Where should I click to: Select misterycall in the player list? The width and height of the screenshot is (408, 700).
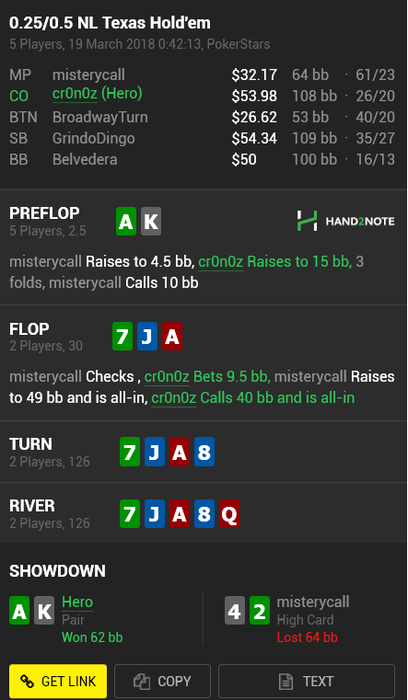[88, 75]
